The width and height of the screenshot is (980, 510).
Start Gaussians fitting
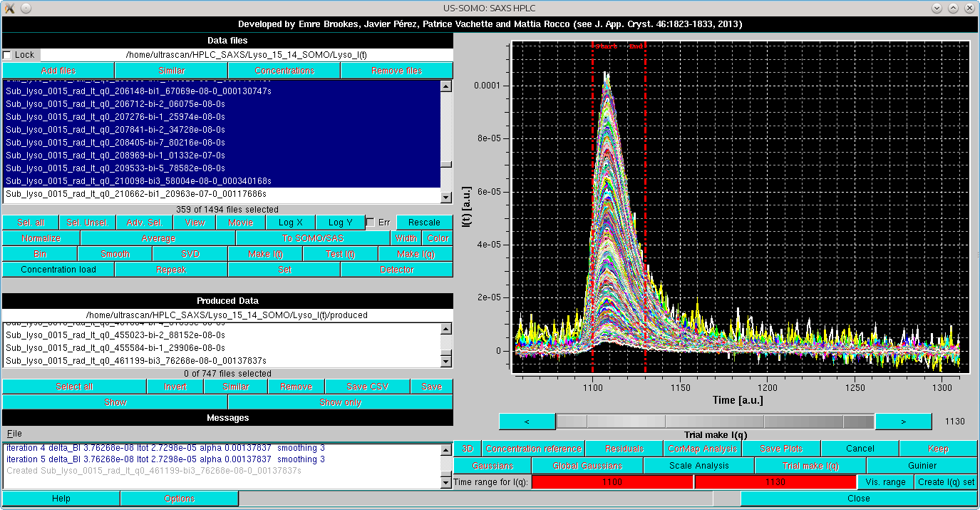[x=492, y=465]
